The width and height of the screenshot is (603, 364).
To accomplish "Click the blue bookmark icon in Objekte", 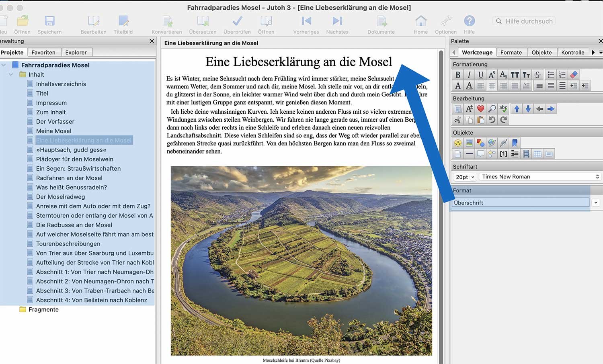I will 515,143.
